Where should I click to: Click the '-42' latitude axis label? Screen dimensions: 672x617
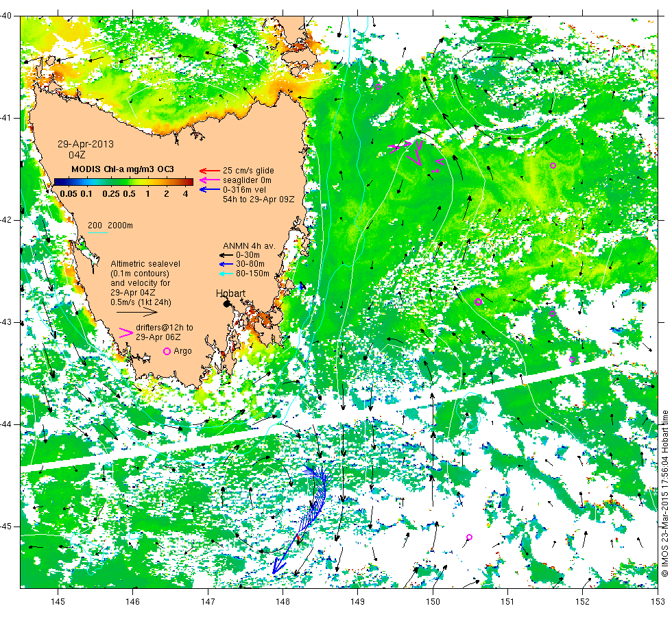[6, 220]
